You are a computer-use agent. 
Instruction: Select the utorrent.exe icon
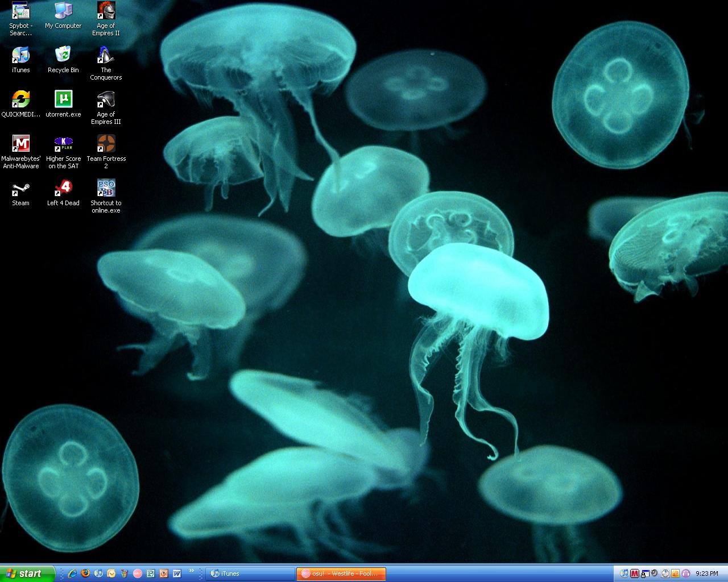pyautogui.click(x=63, y=104)
